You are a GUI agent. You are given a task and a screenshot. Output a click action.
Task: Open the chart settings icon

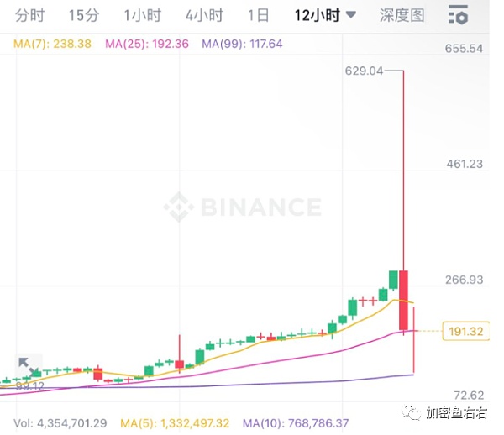pyautogui.click(x=459, y=14)
